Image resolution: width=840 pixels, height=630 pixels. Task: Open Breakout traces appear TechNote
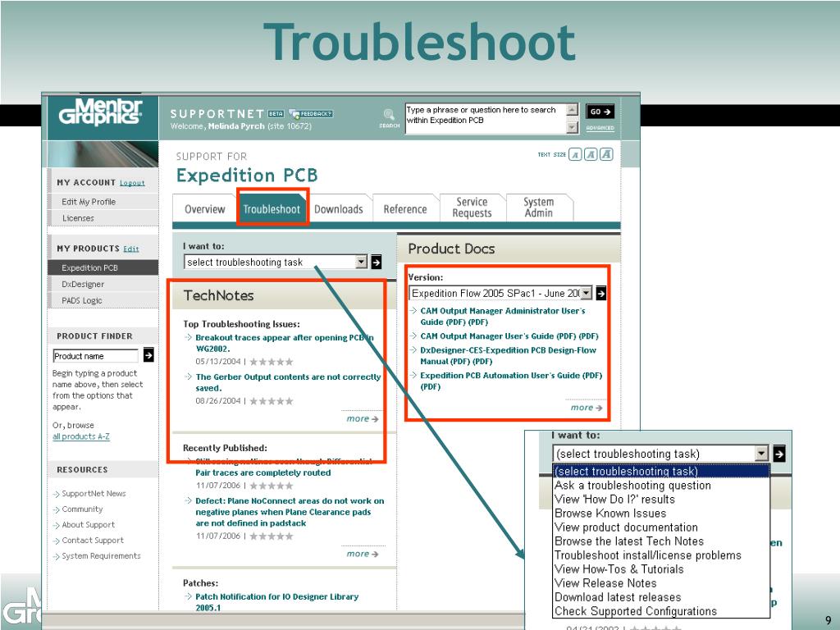(x=285, y=344)
